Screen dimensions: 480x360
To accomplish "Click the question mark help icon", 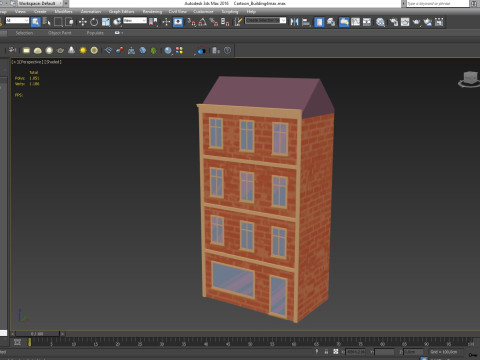I will point(227,50).
